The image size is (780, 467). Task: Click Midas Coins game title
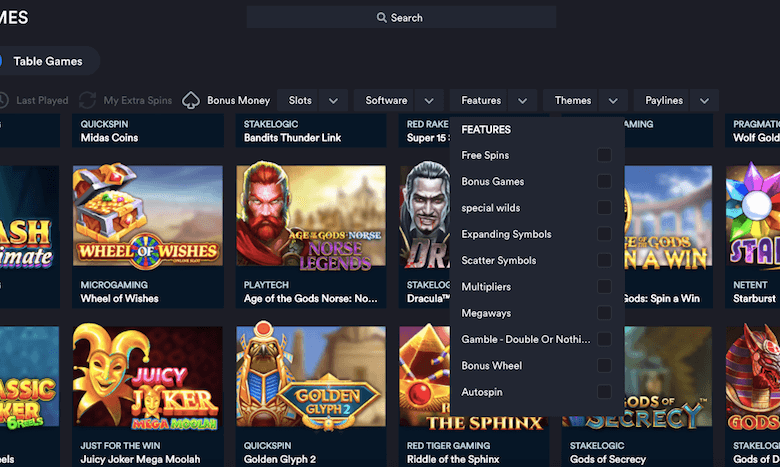pos(109,138)
